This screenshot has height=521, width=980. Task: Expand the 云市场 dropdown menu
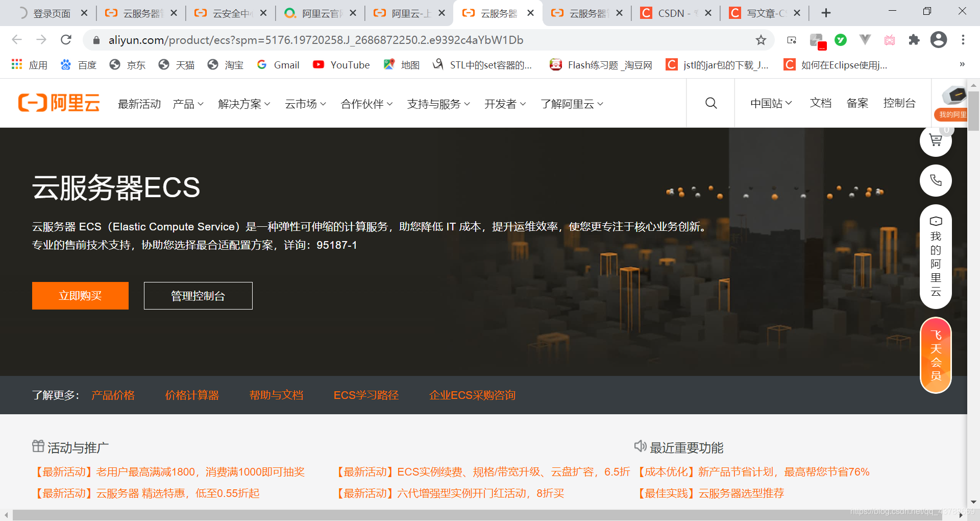point(305,104)
